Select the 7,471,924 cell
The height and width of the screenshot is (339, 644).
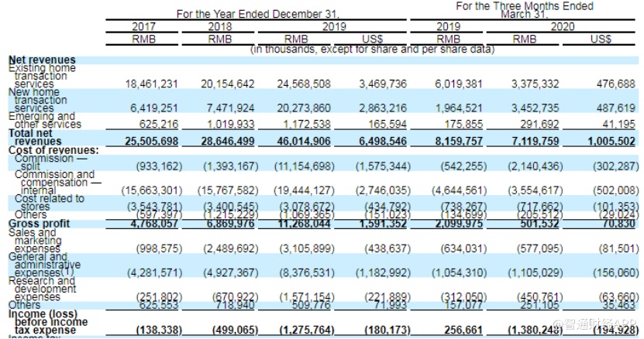[x=230, y=108]
